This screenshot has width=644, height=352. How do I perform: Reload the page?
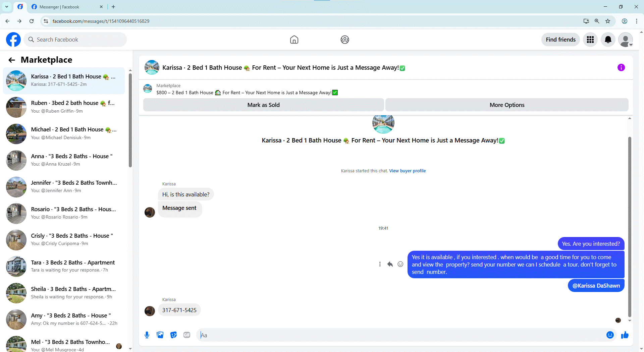click(x=32, y=21)
